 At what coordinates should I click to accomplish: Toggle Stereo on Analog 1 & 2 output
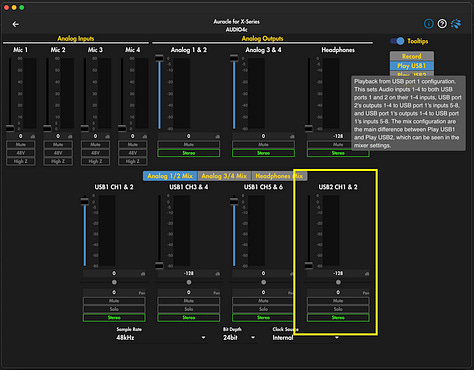coord(189,153)
